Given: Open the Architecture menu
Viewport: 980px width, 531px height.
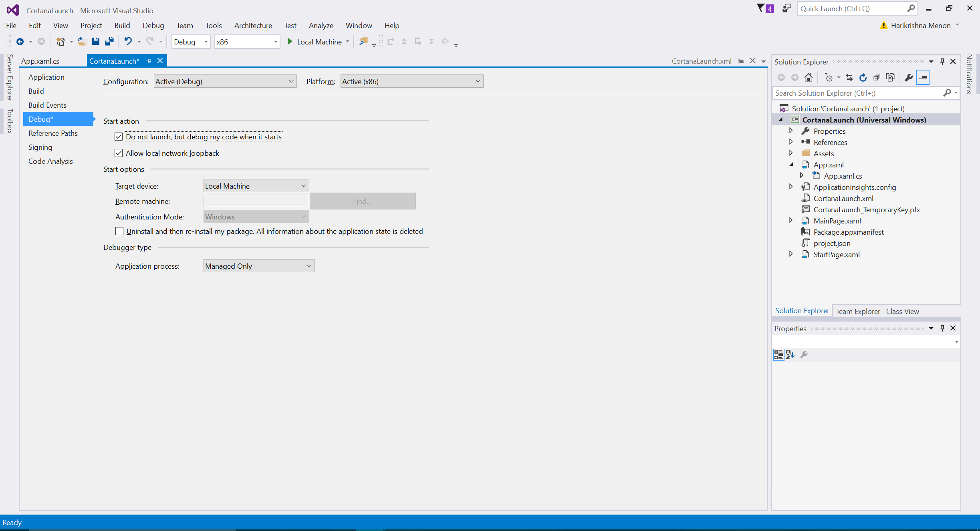Looking at the screenshot, I should 253,25.
